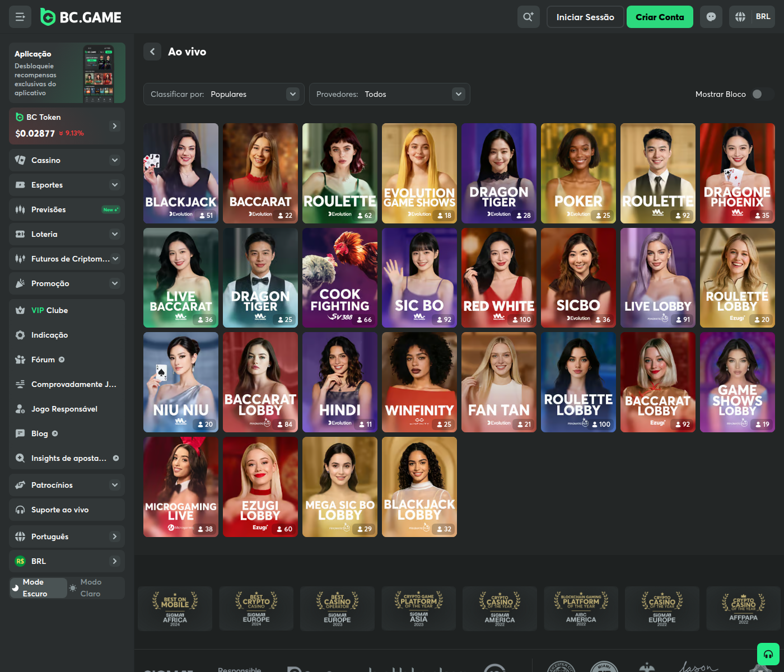
Task: Open the Blog menu item
Action: click(67, 433)
